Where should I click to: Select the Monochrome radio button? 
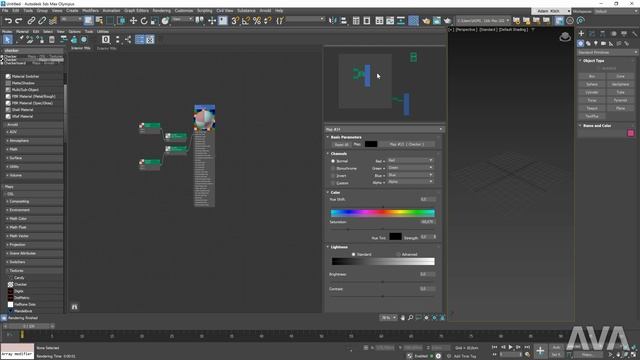pyautogui.click(x=333, y=169)
